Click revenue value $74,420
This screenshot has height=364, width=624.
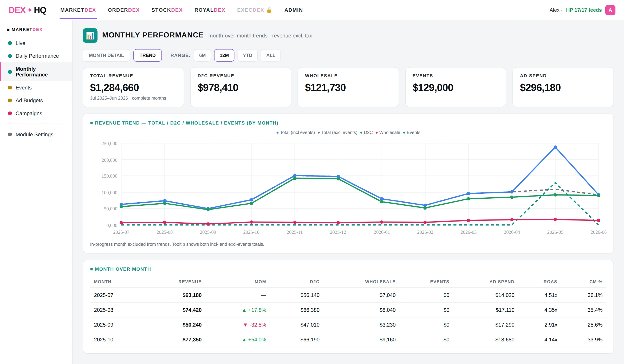click(192, 310)
